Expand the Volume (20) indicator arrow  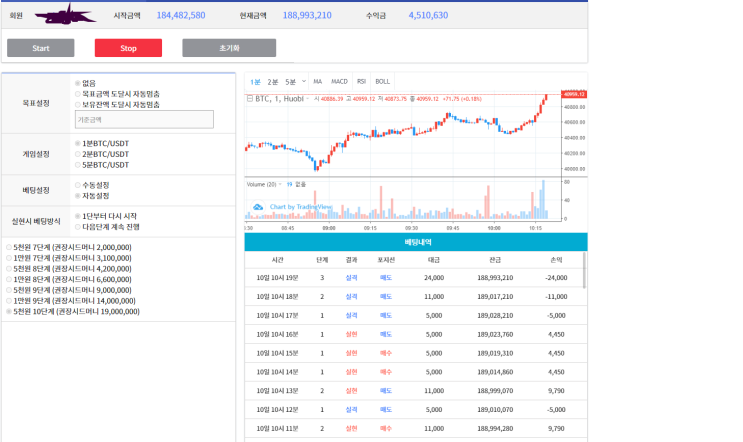pos(280,184)
